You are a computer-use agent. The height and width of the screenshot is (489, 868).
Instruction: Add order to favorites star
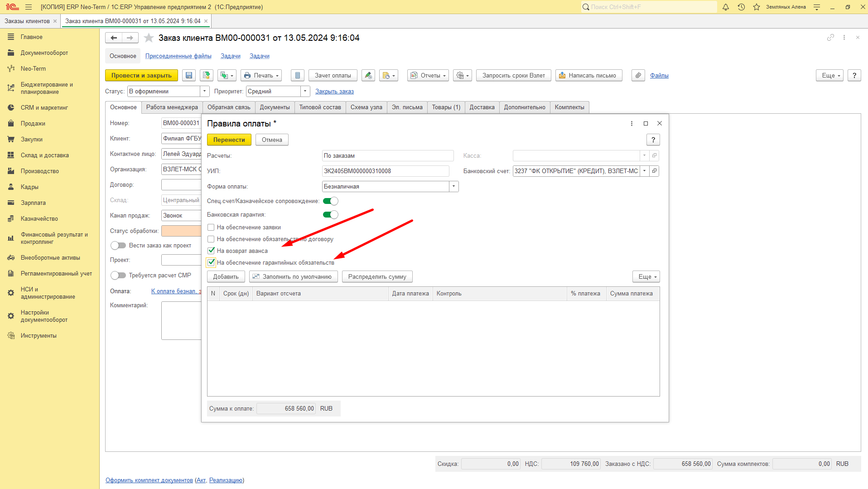[x=149, y=38]
